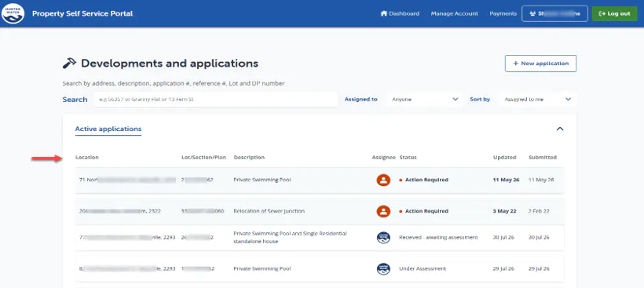Open the Sort by dropdown
644x288 pixels.
point(538,100)
